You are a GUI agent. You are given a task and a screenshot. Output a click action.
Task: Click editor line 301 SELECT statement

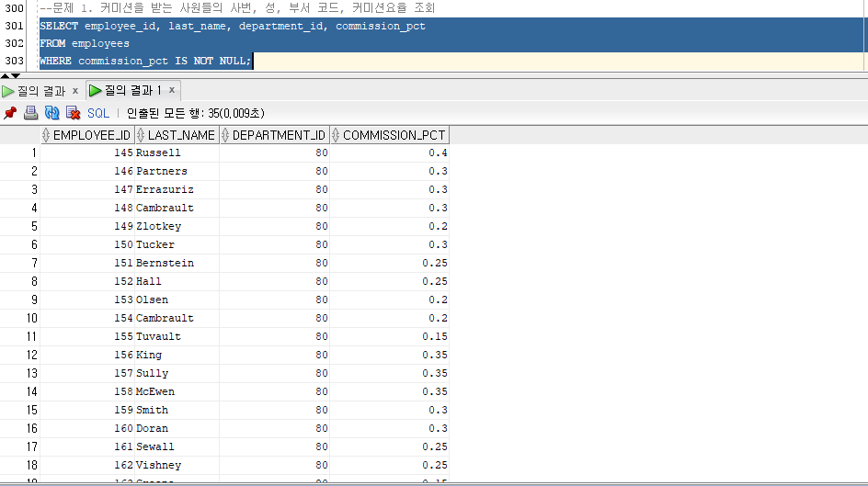point(233,26)
